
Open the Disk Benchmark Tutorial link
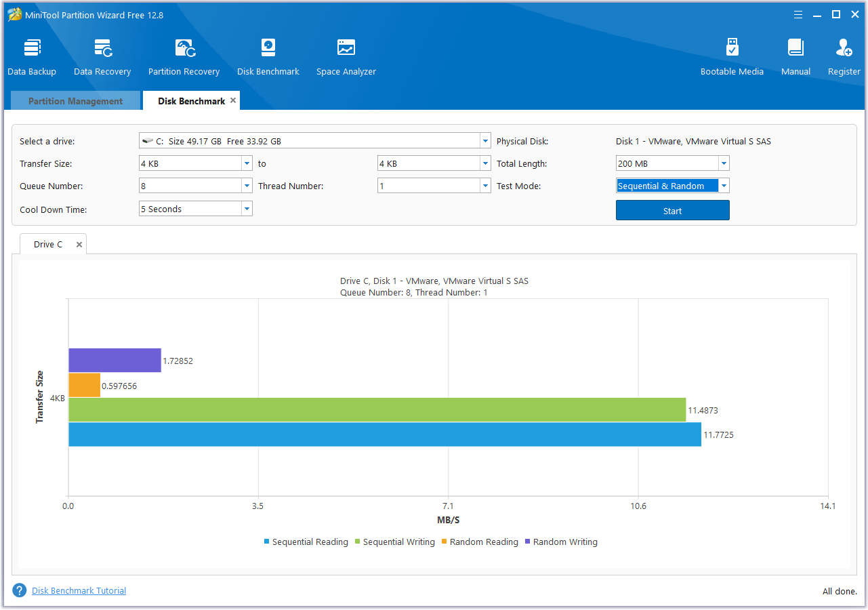pos(79,590)
